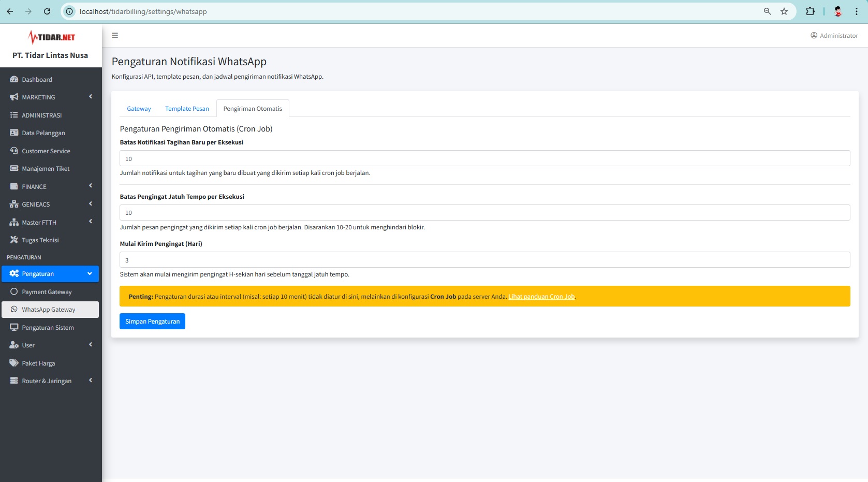Reload the page in the browser
Image resolution: width=868 pixels, height=482 pixels.
pos(47,11)
